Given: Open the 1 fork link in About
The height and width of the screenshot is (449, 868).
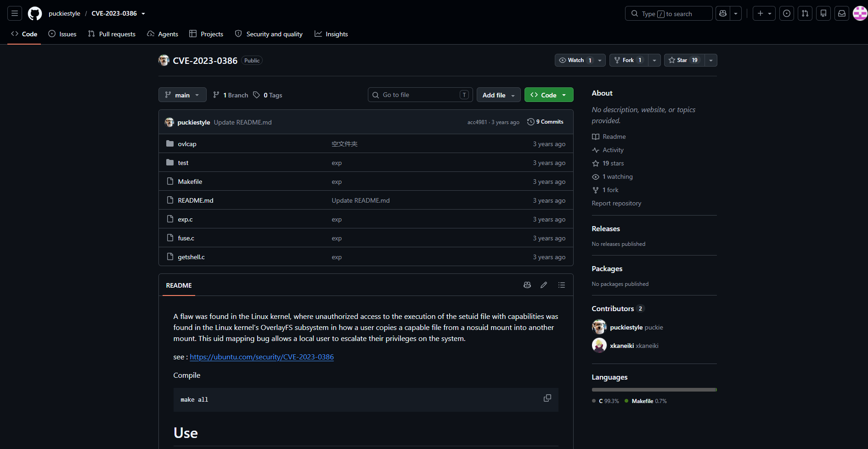Looking at the screenshot, I should pos(610,190).
